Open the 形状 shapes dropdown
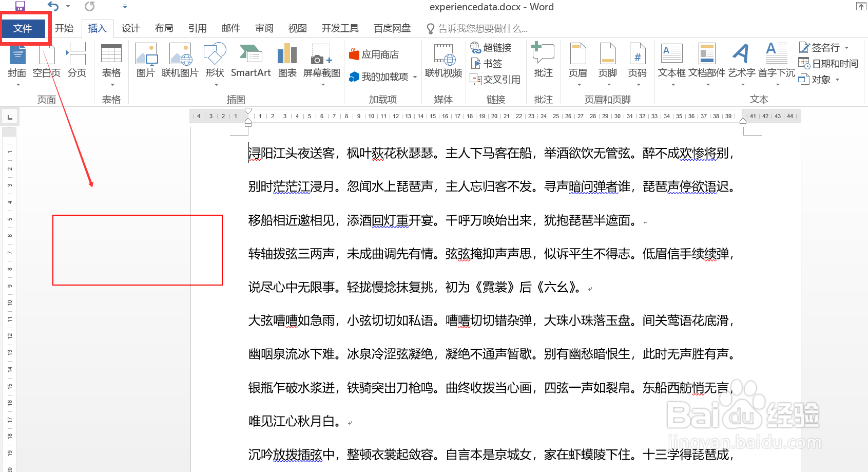The width and height of the screenshot is (868, 472). click(x=215, y=65)
